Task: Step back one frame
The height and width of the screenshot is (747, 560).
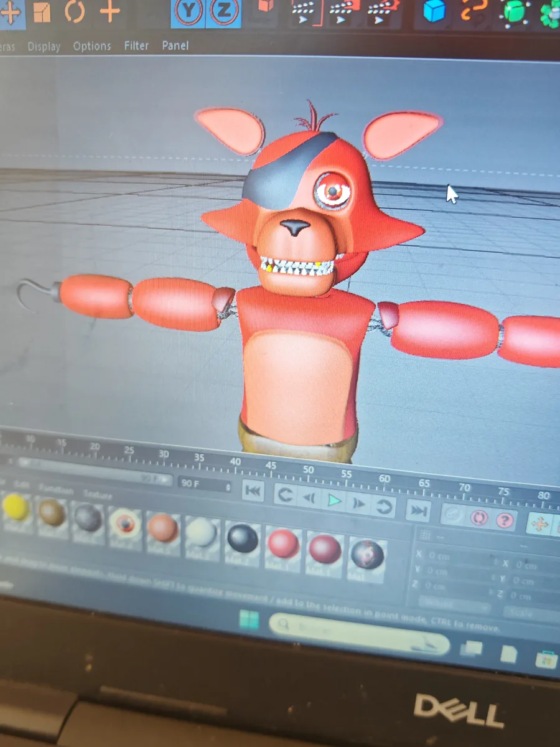Action: [x=309, y=497]
